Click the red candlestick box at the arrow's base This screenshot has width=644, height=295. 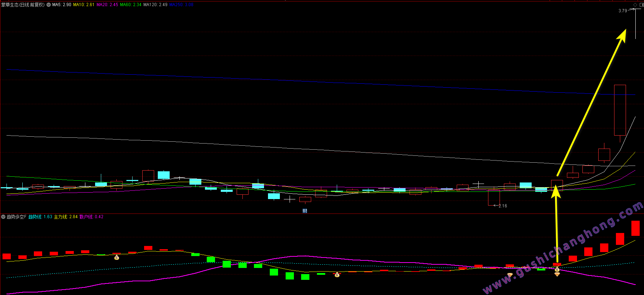click(557, 185)
